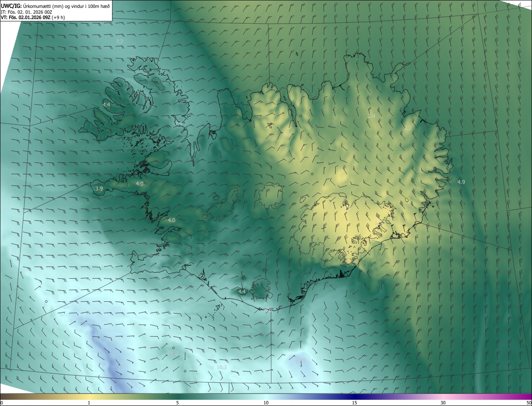Click the 4.4 value label near the south coast glacier
532x406 pixels.
pyautogui.click(x=242, y=292)
